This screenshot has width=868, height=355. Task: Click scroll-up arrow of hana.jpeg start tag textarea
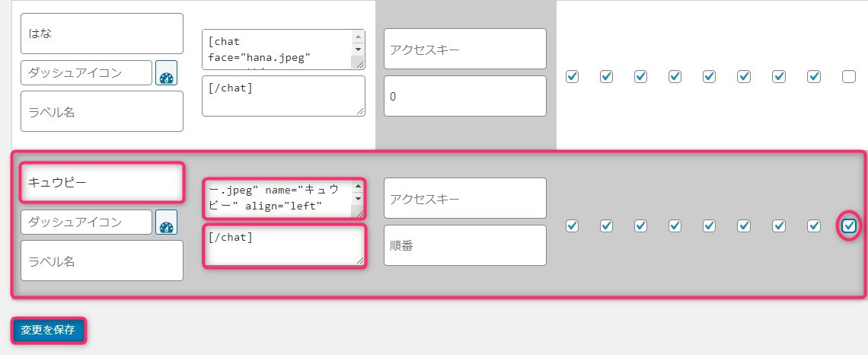coord(358,37)
